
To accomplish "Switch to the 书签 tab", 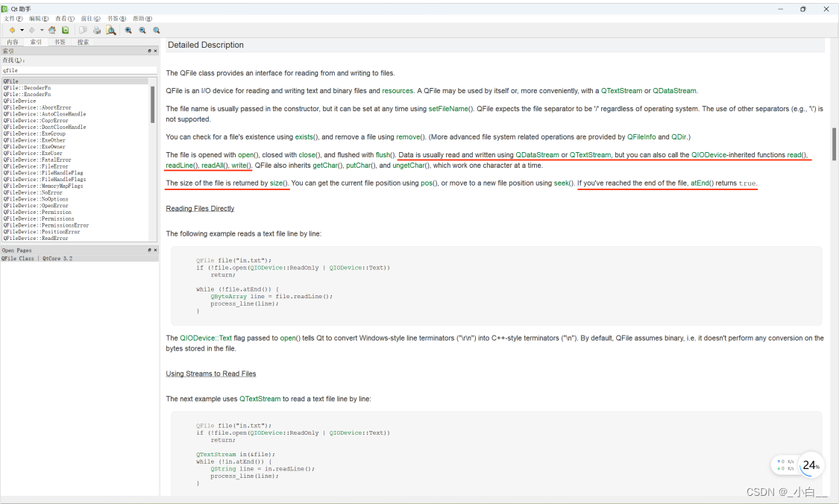I will 60,42.
